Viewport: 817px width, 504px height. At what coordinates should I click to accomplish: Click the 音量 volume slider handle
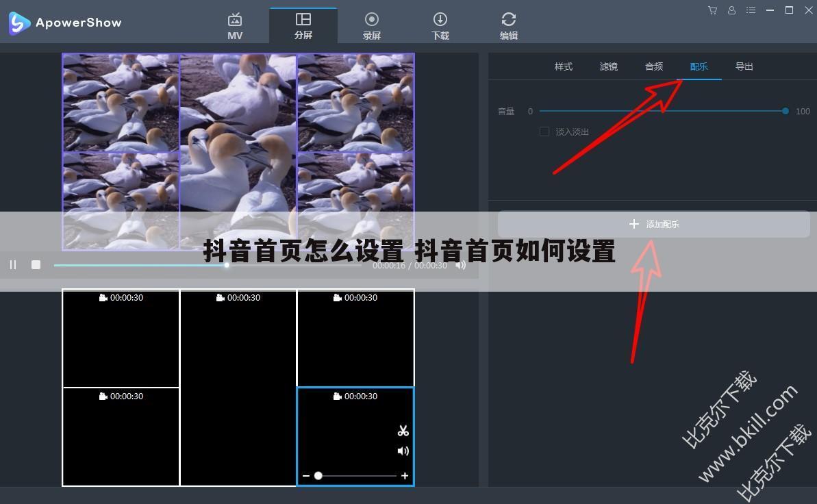coord(785,110)
